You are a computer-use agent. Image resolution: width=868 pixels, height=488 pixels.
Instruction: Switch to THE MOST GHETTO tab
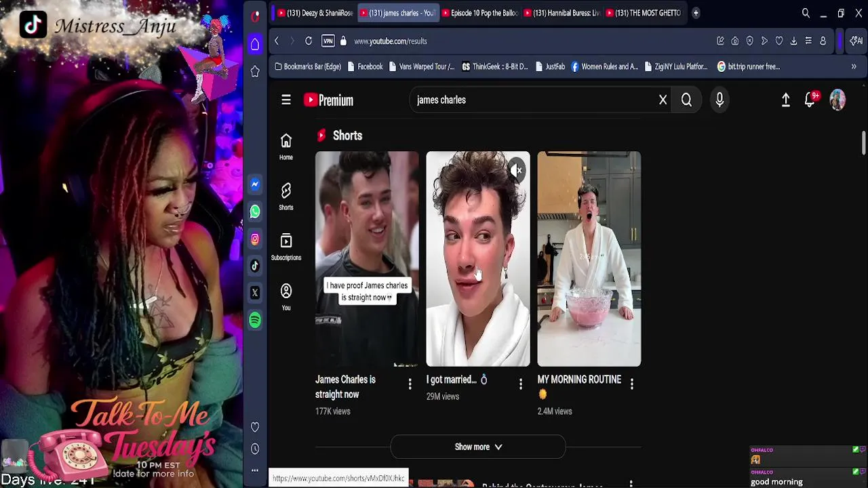[644, 13]
